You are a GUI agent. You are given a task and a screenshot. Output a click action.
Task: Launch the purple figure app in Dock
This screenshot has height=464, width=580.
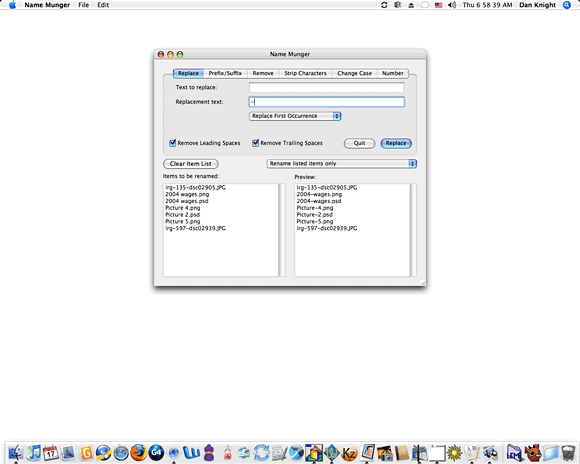(x=209, y=453)
